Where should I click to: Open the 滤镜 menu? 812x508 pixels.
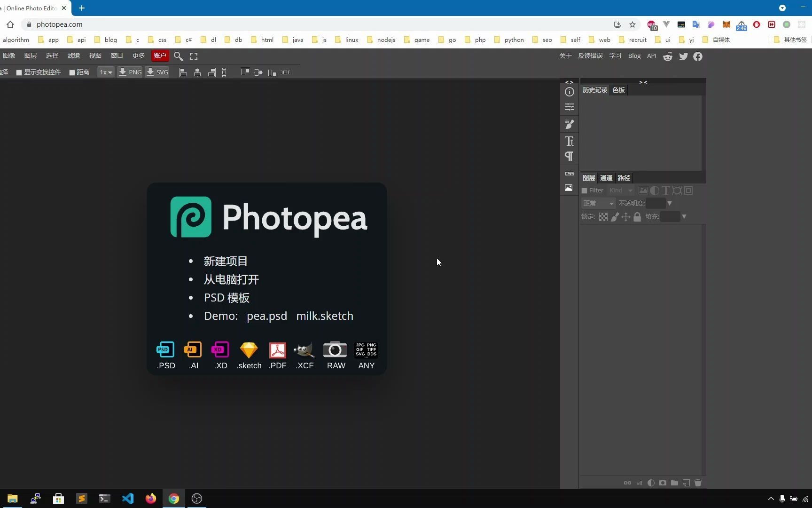point(74,56)
